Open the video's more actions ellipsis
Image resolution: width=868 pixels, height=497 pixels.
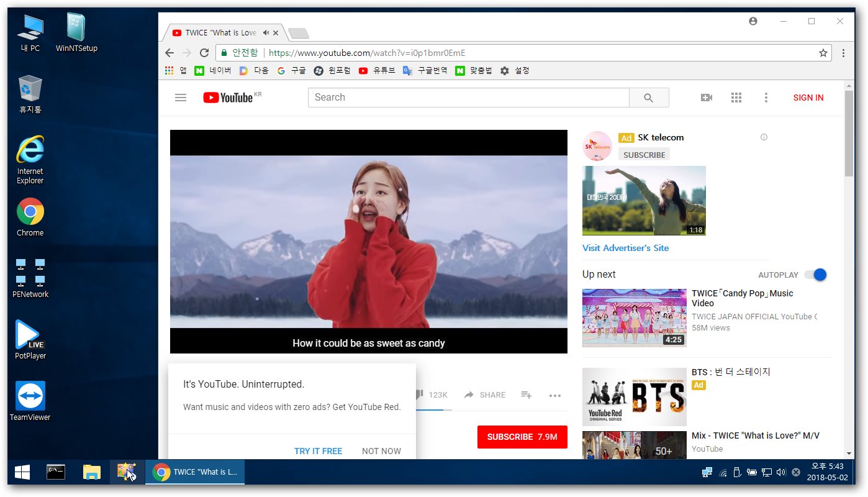coord(555,395)
